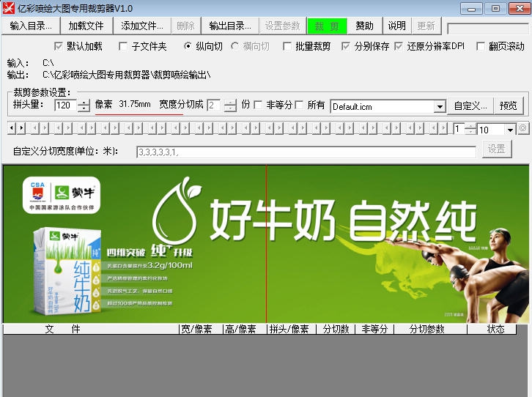Decrease 宽度分切成 count with down arrow
This screenshot has height=397, width=532.
pos(230,108)
